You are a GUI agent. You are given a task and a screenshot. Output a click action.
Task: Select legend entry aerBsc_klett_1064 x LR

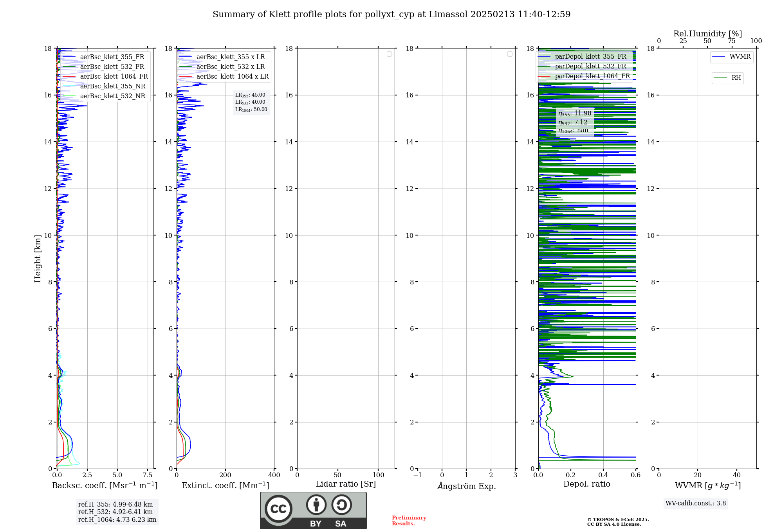224,76
